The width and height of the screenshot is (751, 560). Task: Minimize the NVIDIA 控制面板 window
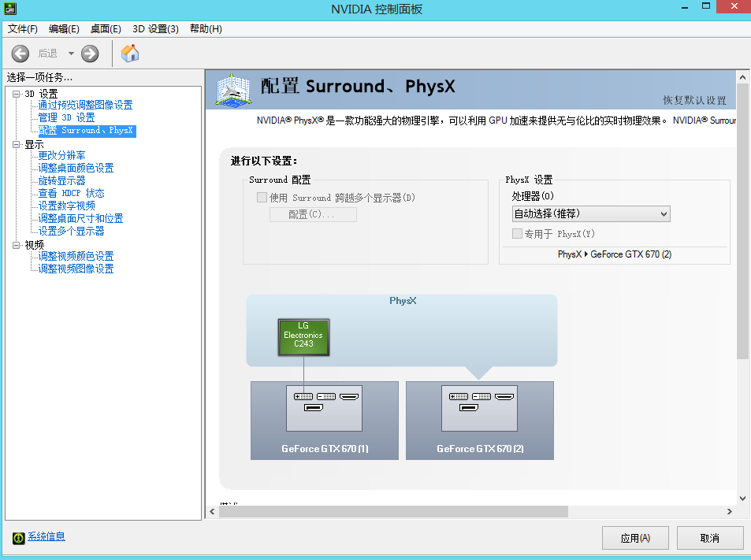click(685, 7)
